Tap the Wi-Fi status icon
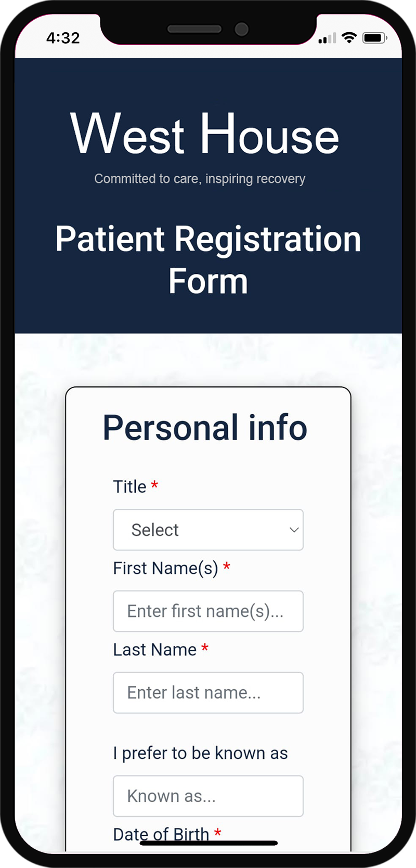The image size is (416, 868). 349,37
